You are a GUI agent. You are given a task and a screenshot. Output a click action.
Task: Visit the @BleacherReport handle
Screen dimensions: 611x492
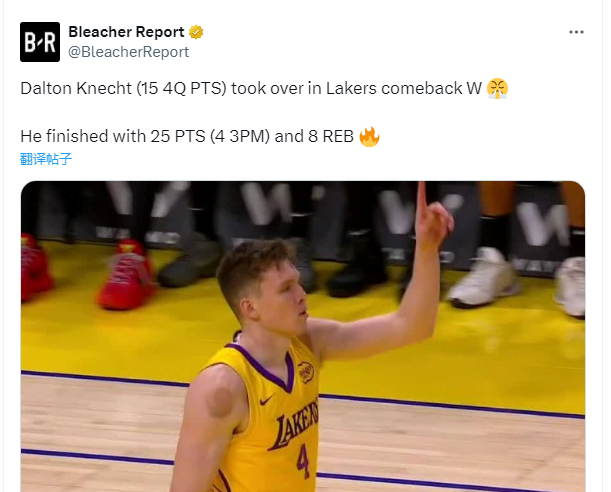click(x=129, y=52)
